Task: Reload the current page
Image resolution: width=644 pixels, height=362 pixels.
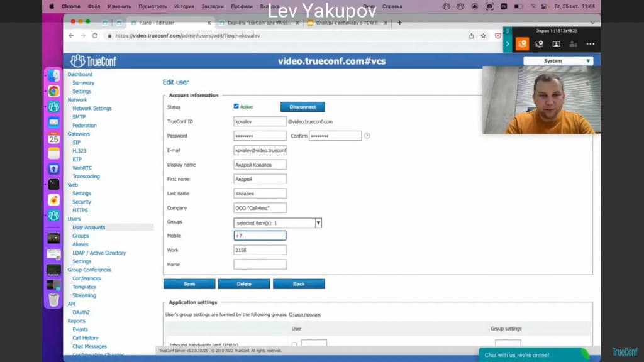Action: pyautogui.click(x=95, y=36)
